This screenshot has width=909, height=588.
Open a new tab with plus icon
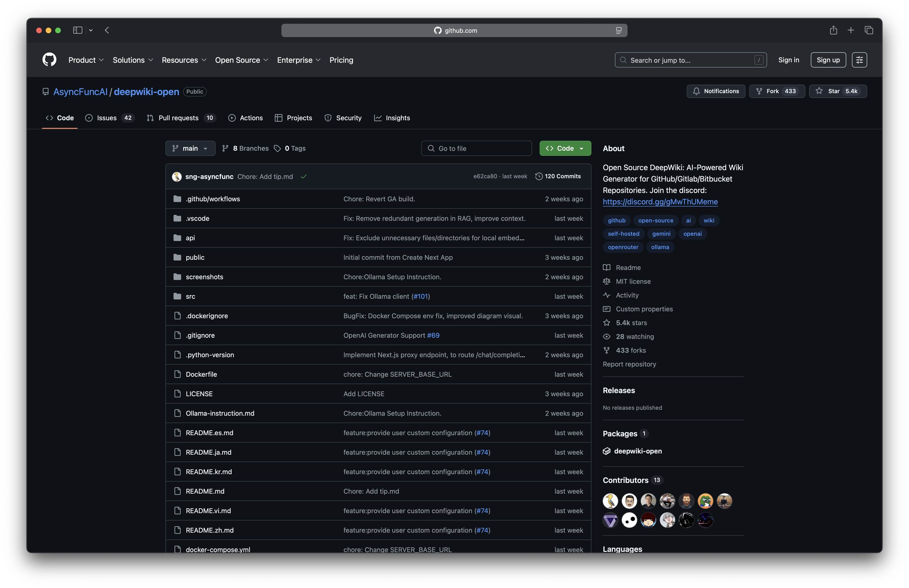point(851,30)
